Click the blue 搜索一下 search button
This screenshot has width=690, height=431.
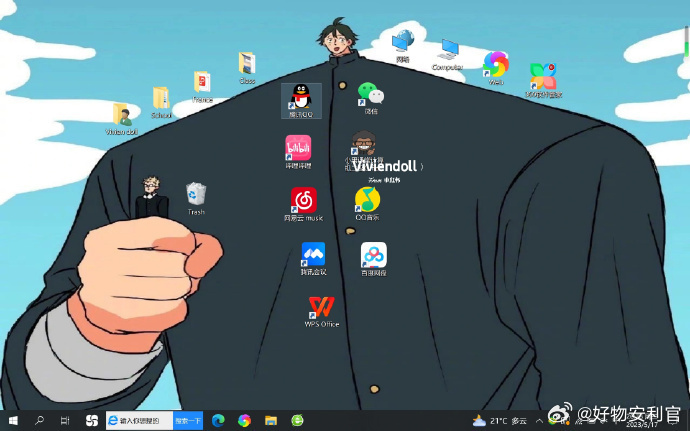click(x=188, y=421)
